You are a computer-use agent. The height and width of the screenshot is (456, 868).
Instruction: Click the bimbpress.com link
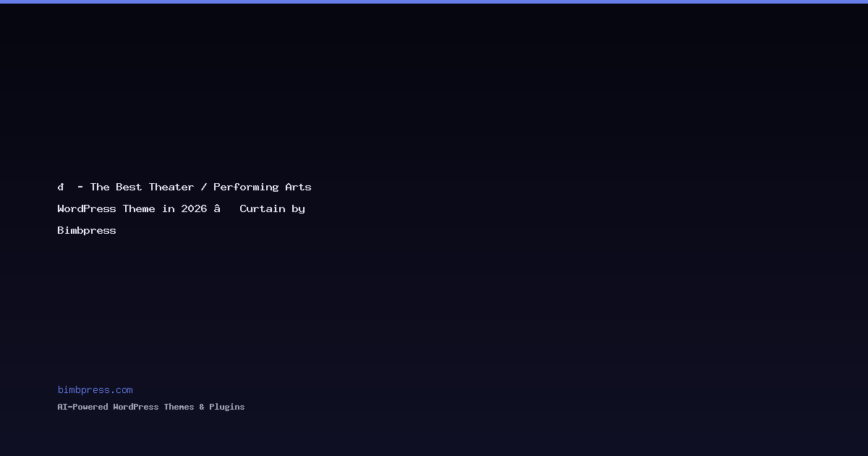coord(95,390)
